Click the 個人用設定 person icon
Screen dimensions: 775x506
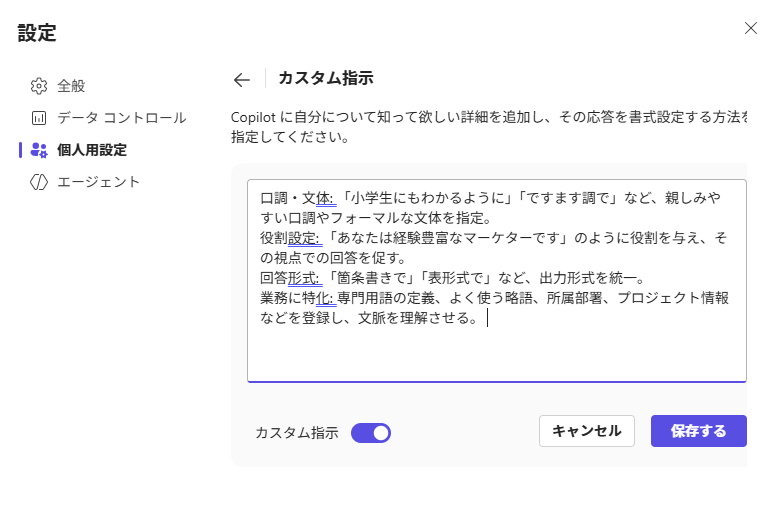click(x=39, y=150)
